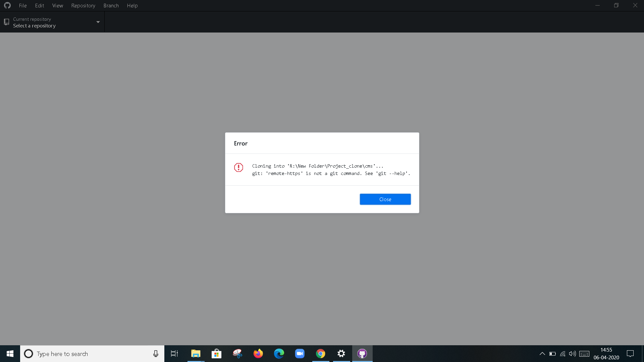Open the clock showing 14:55
Screen dimensions: 644x362
tap(606, 354)
